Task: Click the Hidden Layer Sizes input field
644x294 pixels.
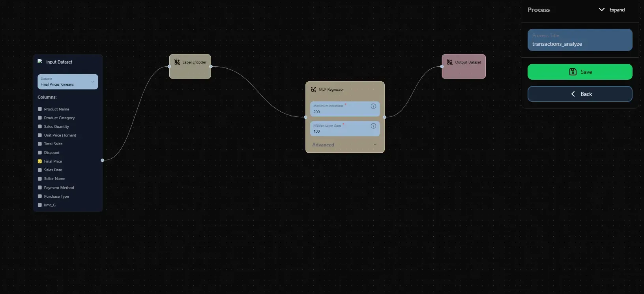Action: pos(345,128)
